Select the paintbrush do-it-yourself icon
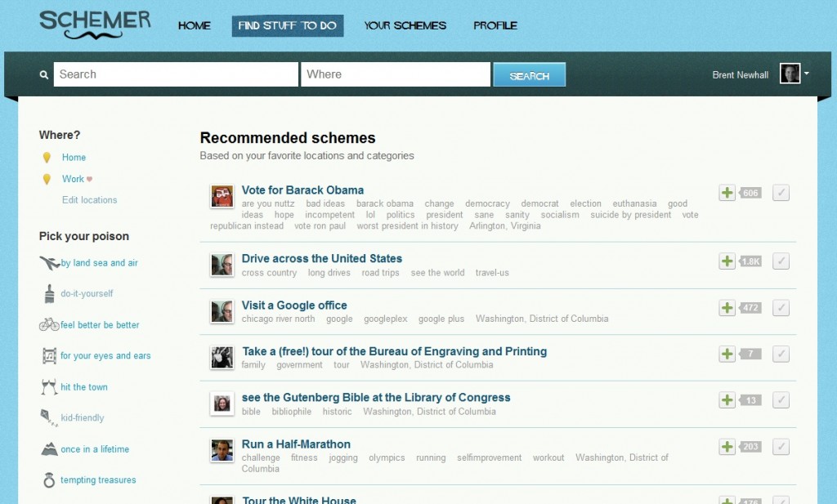Viewport: 837px width, 504px height. point(49,293)
